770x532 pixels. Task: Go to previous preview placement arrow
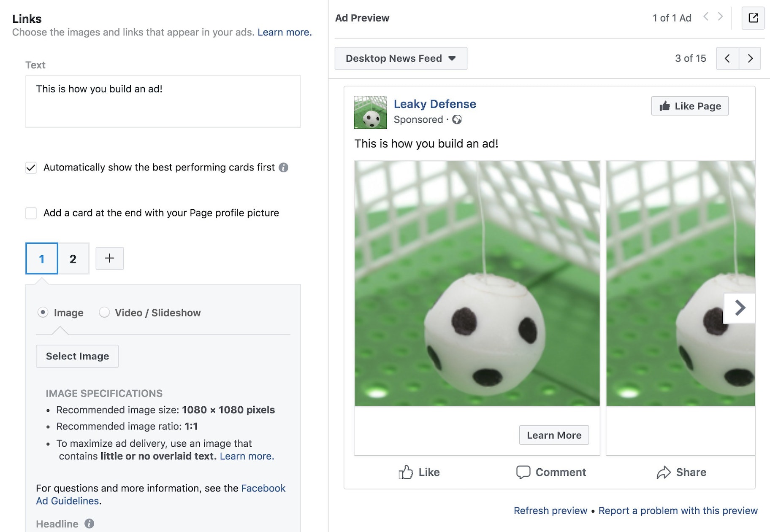coord(727,58)
